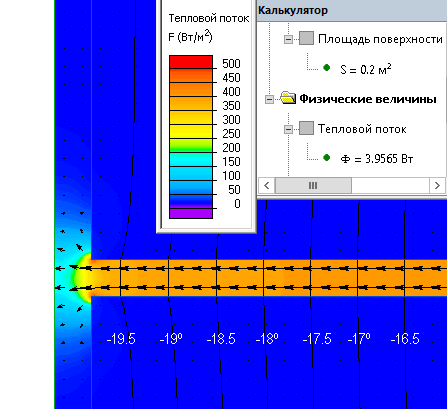The width and height of the screenshot is (447, 409).
Task: Click the -18° isotherm label
Action: click(267, 339)
